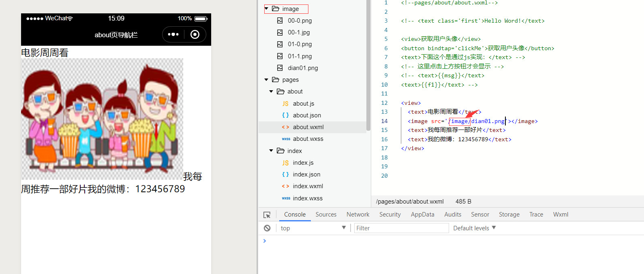
Task: Click the folder icon of the index folder
Action: tap(280, 151)
